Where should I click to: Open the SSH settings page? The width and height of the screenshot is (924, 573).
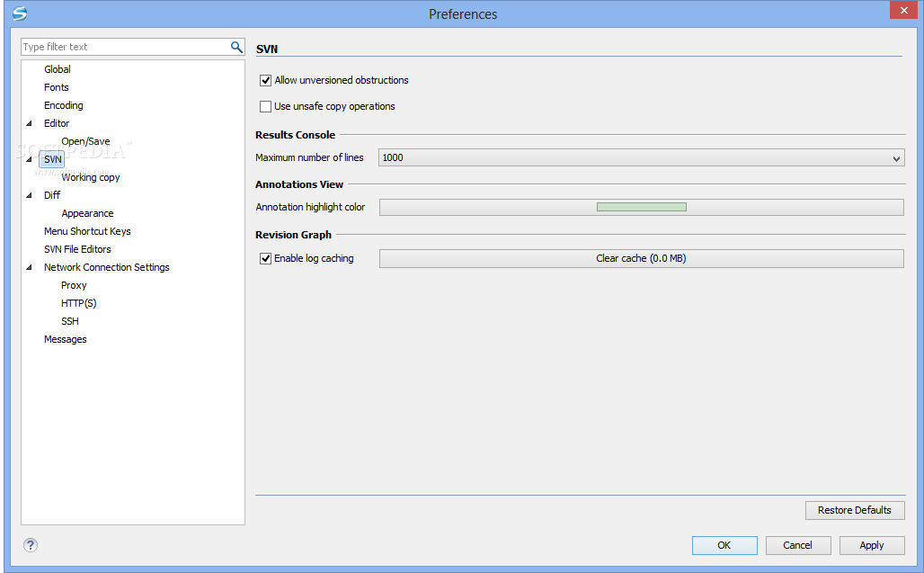tap(69, 321)
